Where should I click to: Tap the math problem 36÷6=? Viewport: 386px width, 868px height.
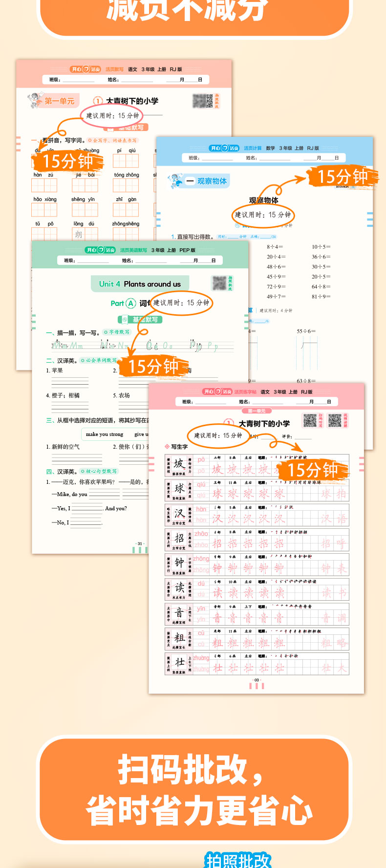coord(321,257)
